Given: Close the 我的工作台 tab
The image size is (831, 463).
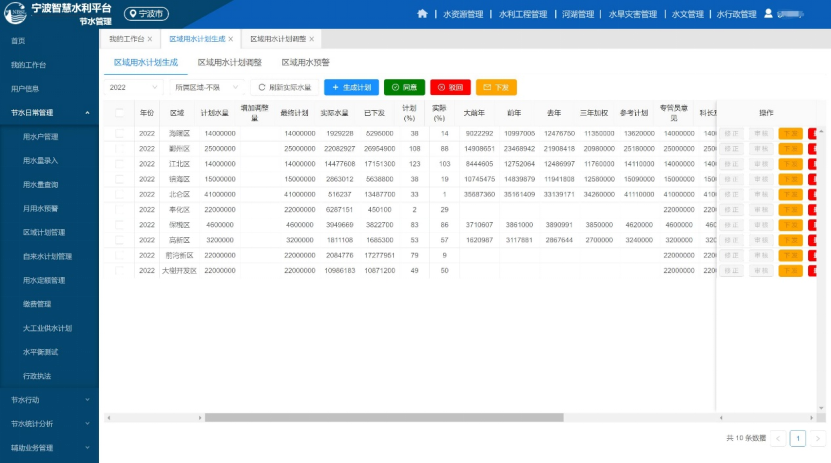Looking at the screenshot, I should click(x=150, y=39).
